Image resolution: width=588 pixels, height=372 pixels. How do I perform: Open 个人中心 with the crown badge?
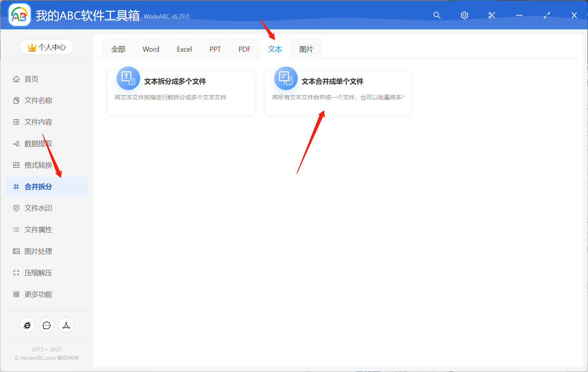[x=47, y=47]
